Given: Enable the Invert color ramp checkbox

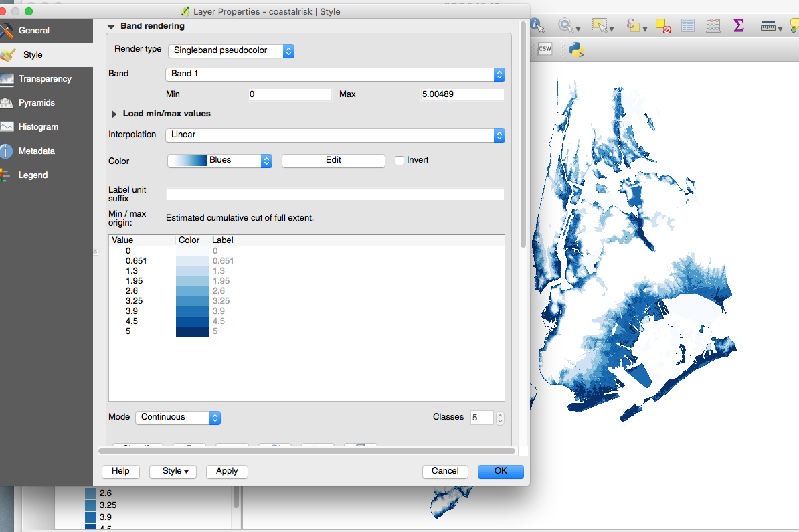Looking at the screenshot, I should 399,160.
